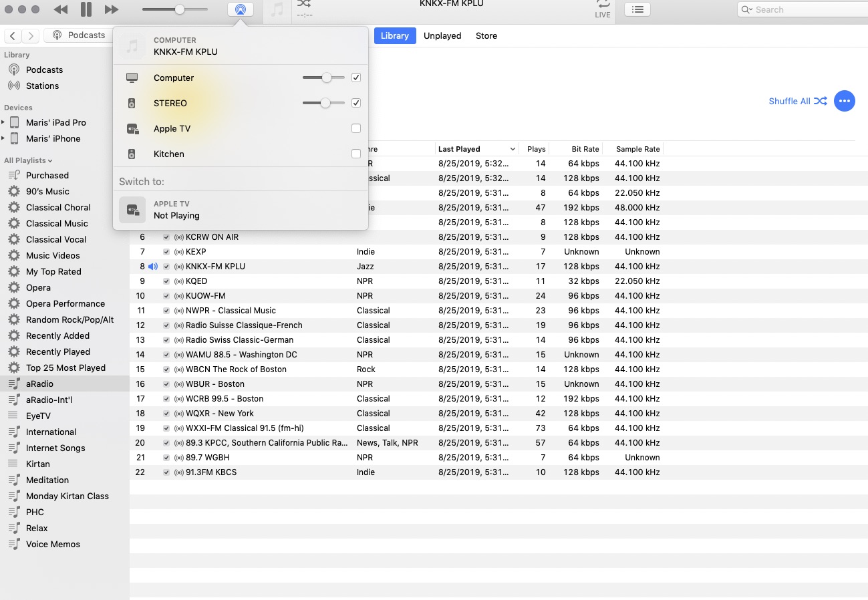Click the iPad Pro device icon
The image size is (868, 600).
(x=14, y=122)
